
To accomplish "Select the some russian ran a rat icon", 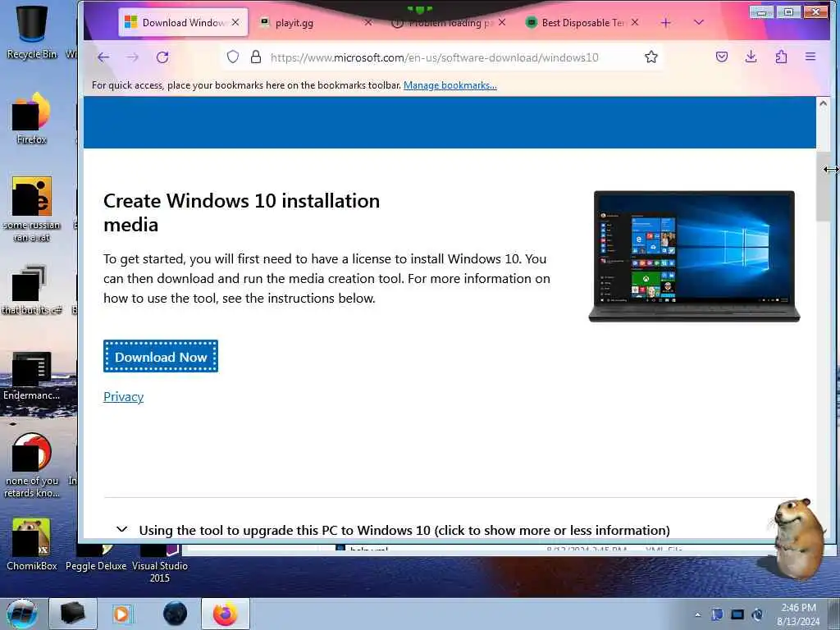I will pos(32,209).
